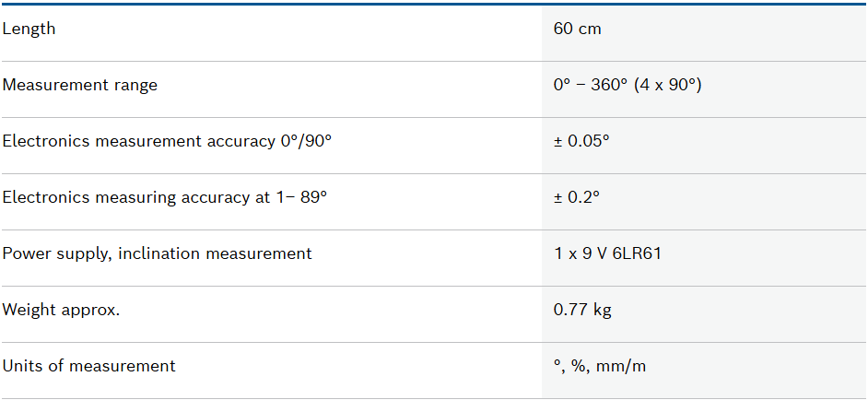Select the '± 0.2°' accuracy value
Image resolution: width=868 pixels, height=400 pixels.
[577, 197]
